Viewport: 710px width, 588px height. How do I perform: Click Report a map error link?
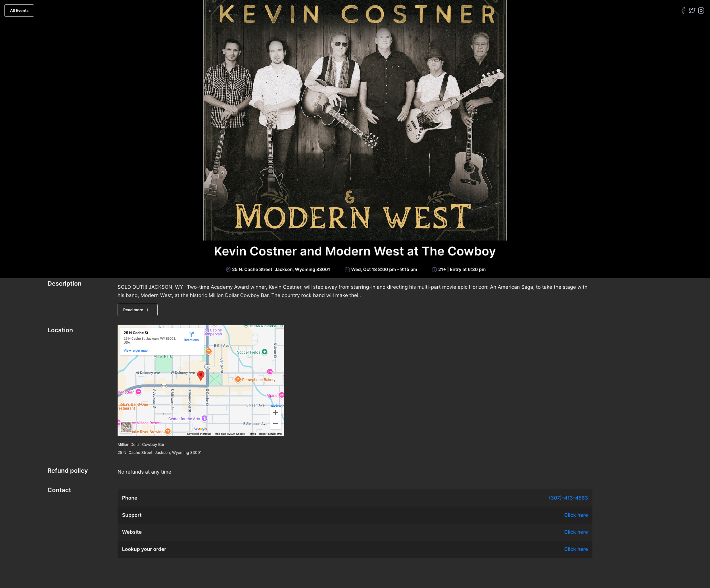tap(270, 434)
